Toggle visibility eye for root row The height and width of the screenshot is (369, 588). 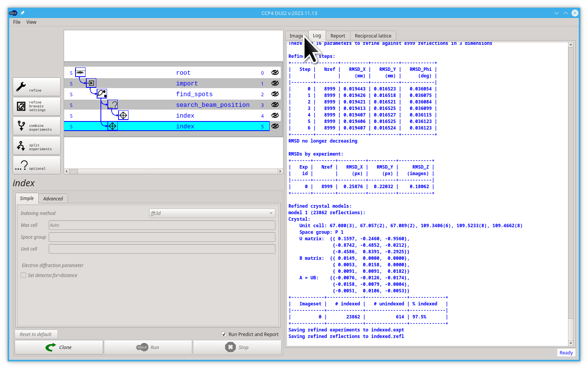[x=275, y=72]
